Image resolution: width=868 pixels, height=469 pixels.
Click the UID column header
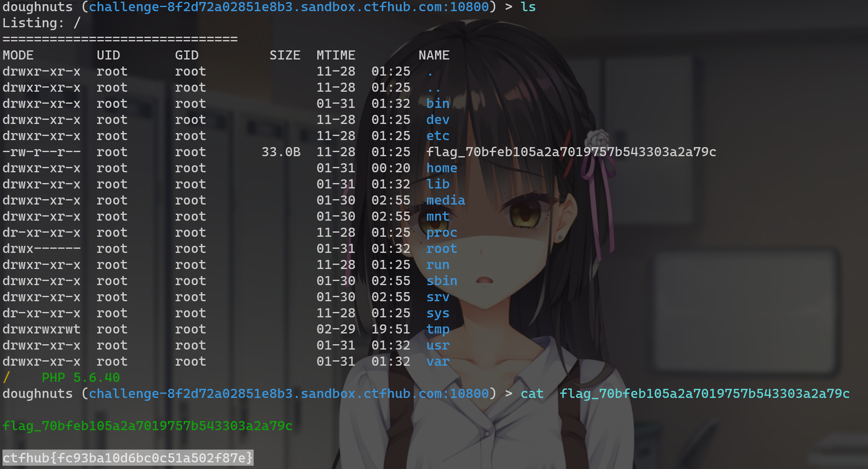pos(108,55)
